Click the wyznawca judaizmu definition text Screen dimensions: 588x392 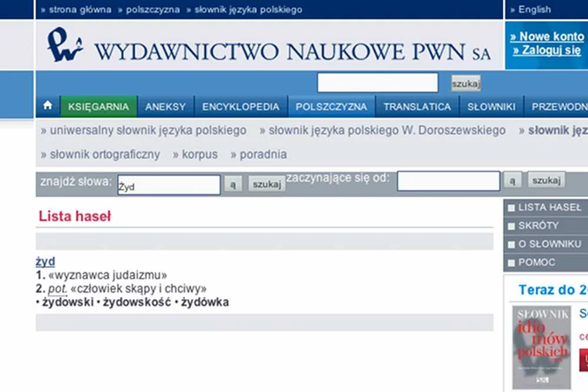(x=108, y=275)
